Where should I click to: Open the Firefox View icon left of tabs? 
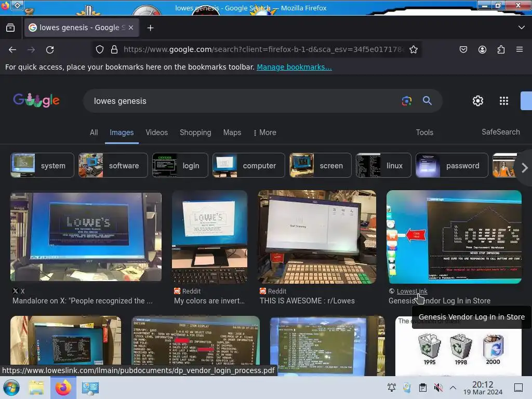coord(10,28)
